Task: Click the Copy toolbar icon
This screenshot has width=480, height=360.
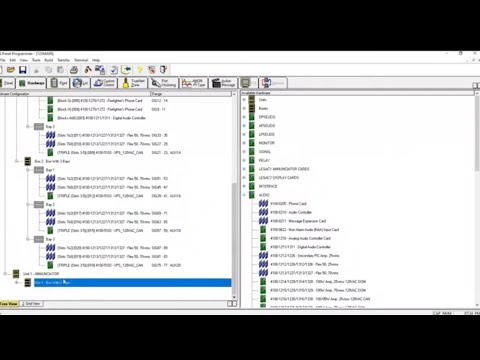Action: pos(49,70)
